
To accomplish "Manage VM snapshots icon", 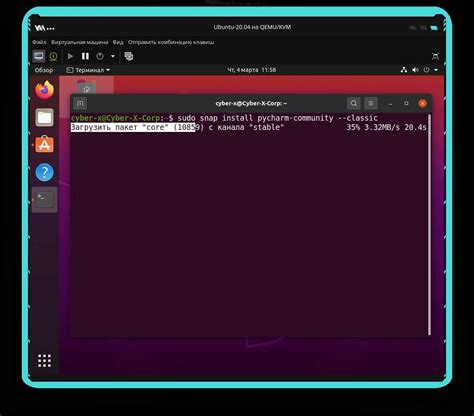I will tap(129, 56).
